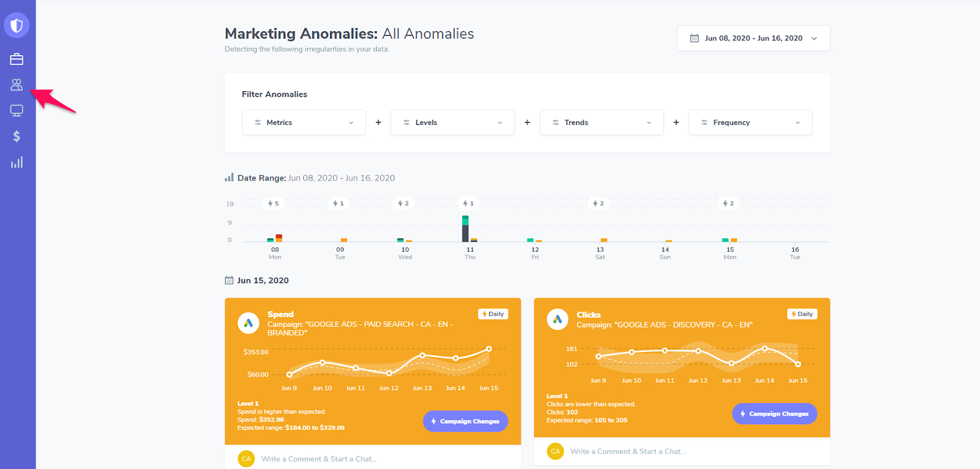980x469 pixels.
Task: Click the dollar sign icon in sidebar
Action: click(17, 137)
